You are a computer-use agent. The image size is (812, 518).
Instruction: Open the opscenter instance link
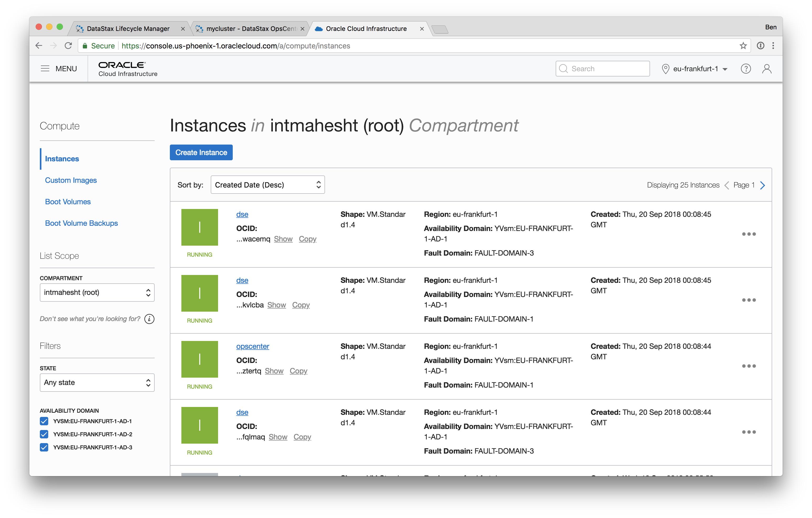(x=253, y=346)
